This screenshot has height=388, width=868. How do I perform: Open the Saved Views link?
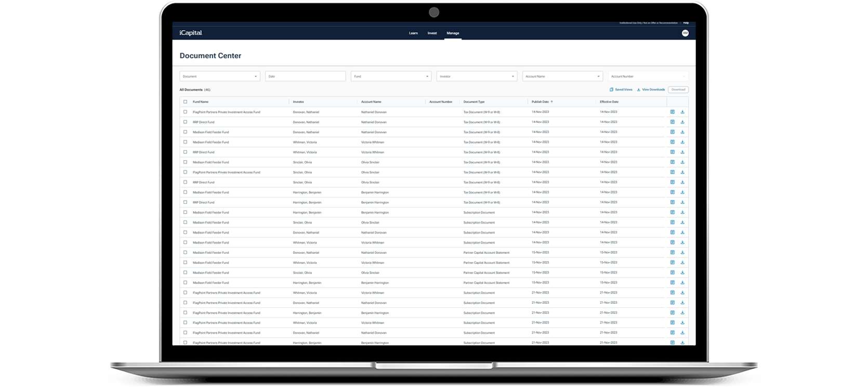621,89
